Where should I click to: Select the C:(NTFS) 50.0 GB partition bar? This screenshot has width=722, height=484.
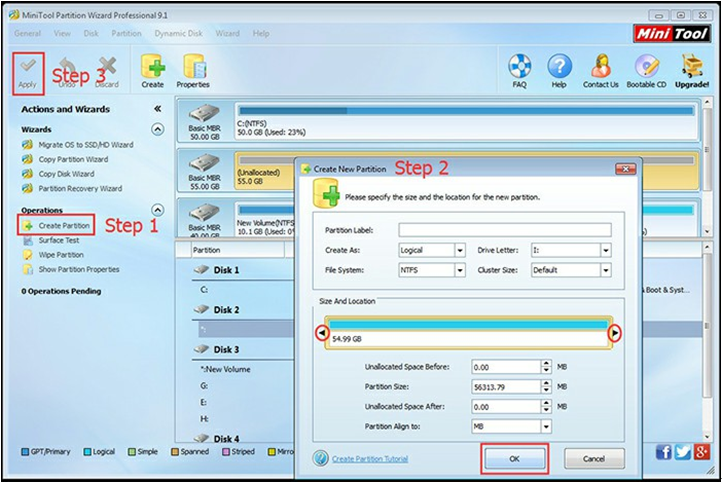tap(466, 122)
